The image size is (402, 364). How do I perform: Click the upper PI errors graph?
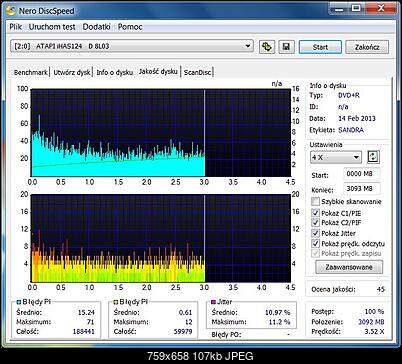(161, 133)
